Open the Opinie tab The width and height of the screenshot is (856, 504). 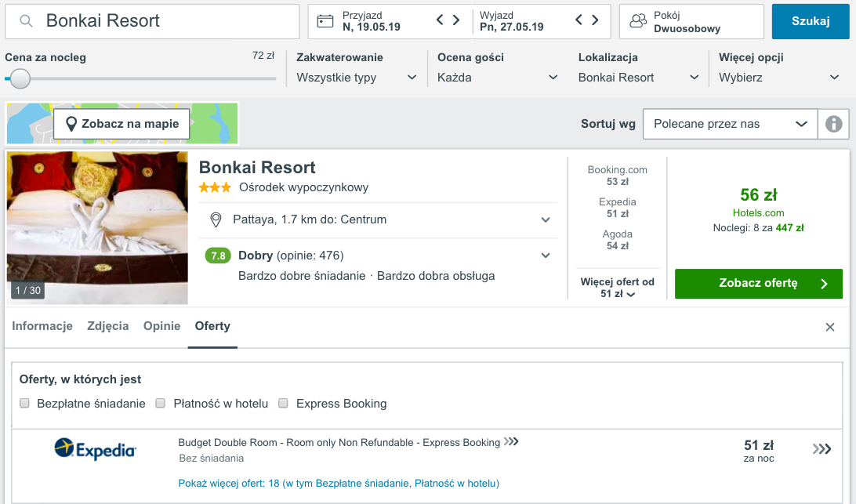(161, 326)
